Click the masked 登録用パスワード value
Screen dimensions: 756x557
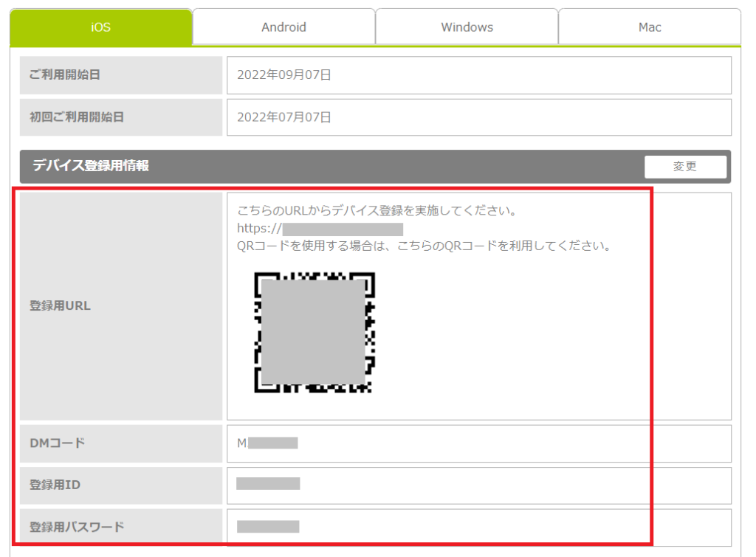[268, 527]
